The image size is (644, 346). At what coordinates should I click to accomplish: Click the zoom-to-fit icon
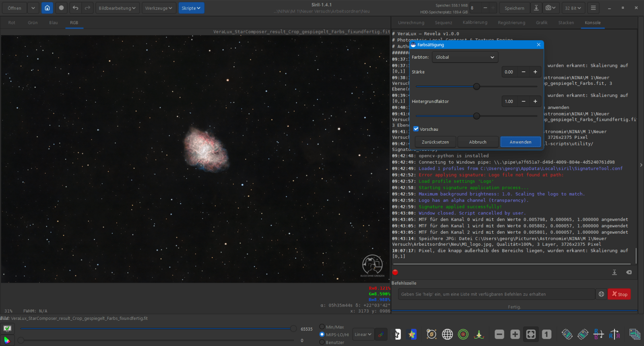pyautogui.click(x=531, y=334)
